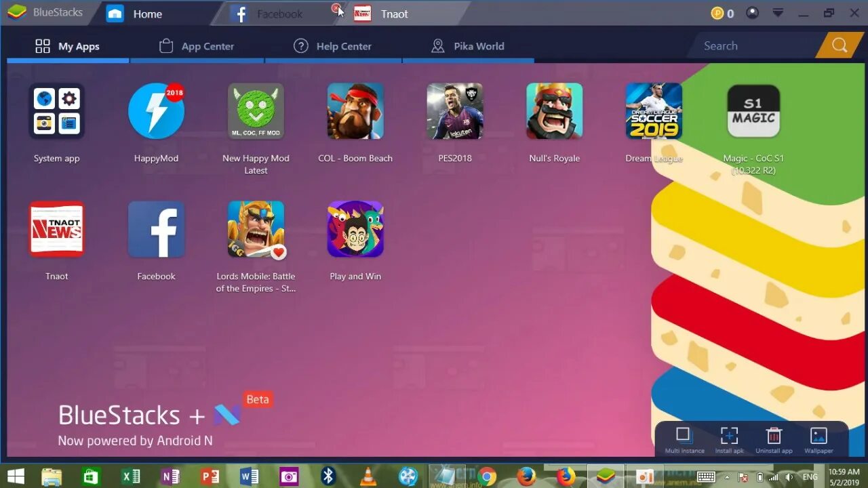
Task: Open File Explorer from taskbar
Action: (52, 476)
